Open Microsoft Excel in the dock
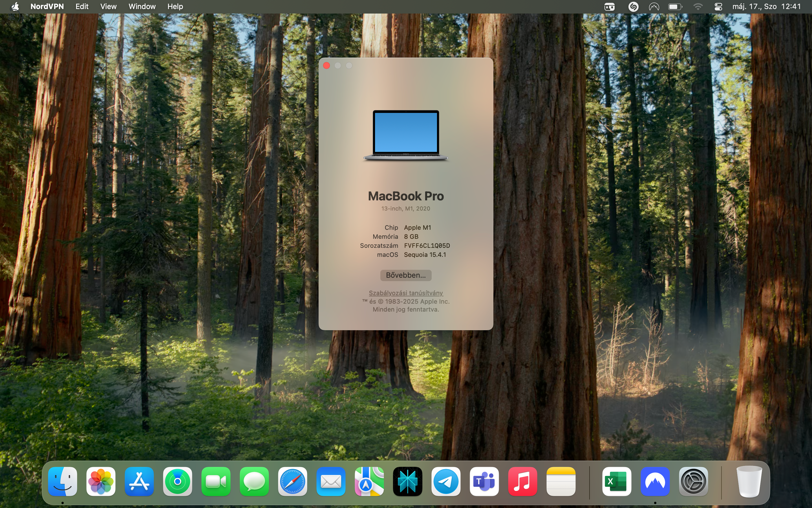Viewport: 812px width, 508px height. 616,481
